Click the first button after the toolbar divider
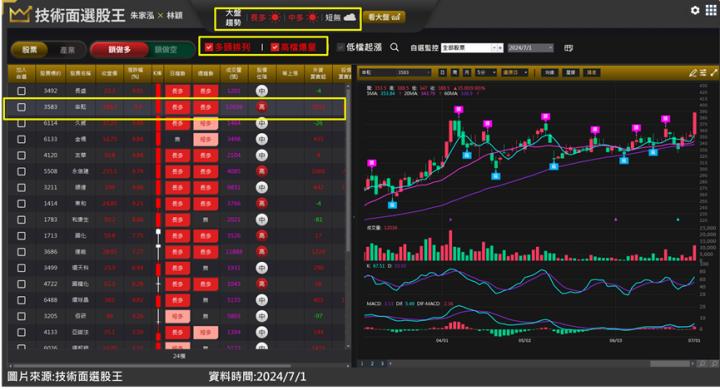Screen dimensions: 720x390 (x=549, y=73)
